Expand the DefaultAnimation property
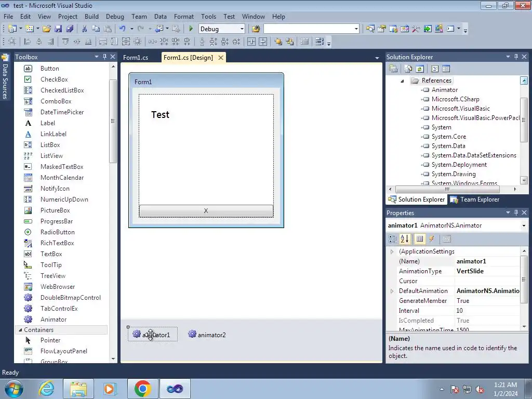Screen dimensions: 532x399 click(x=392, y=291)
